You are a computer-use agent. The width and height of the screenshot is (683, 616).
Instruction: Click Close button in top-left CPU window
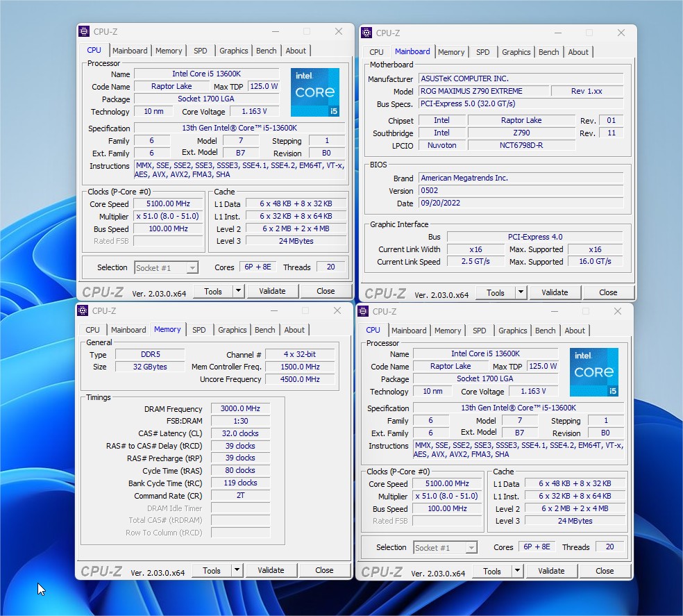click(326, 291)
